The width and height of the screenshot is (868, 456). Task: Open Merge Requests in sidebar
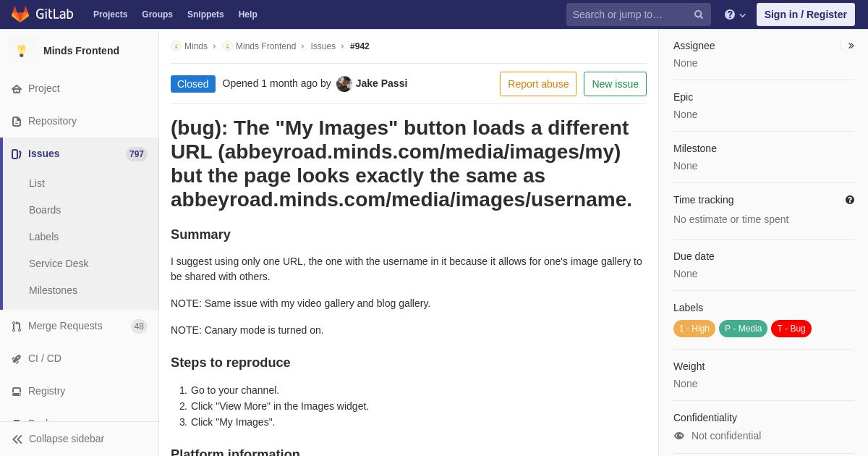[x=80, y=326]
